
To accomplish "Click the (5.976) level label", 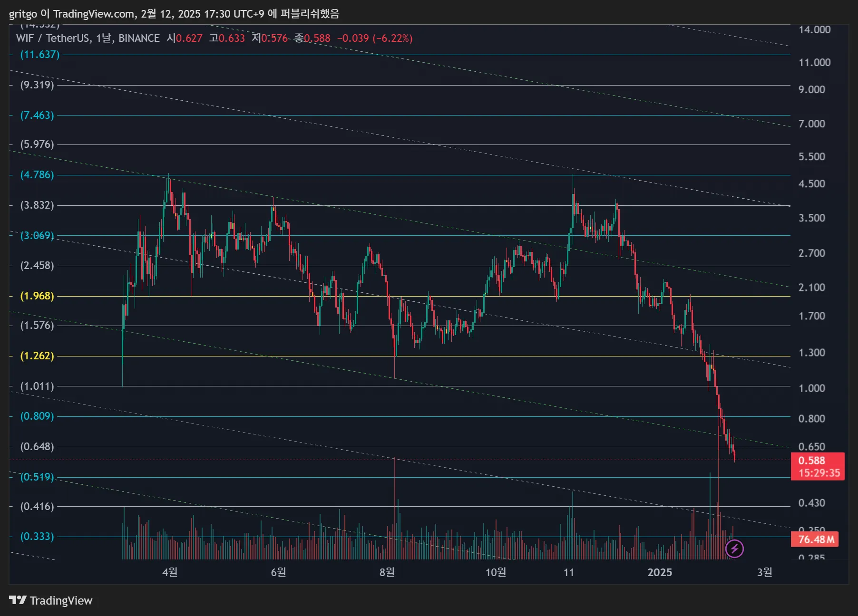I will (x=37, y=144).
